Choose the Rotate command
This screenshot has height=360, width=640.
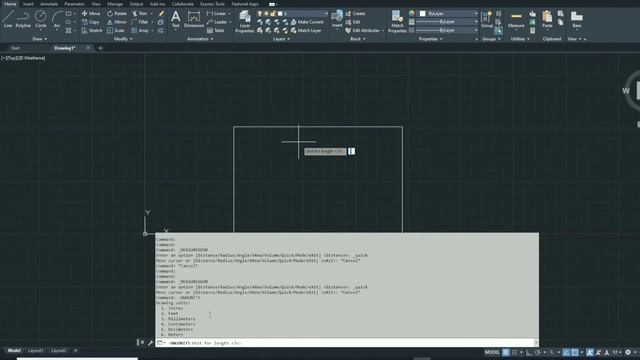[116, 13]
